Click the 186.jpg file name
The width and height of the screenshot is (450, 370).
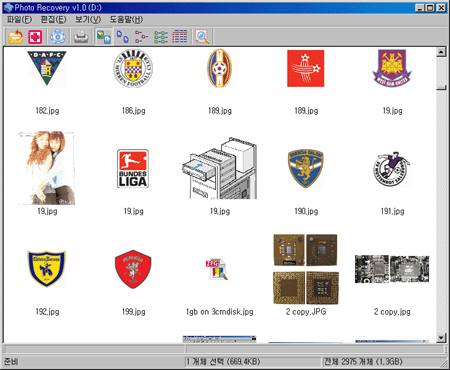coord(133,111)
